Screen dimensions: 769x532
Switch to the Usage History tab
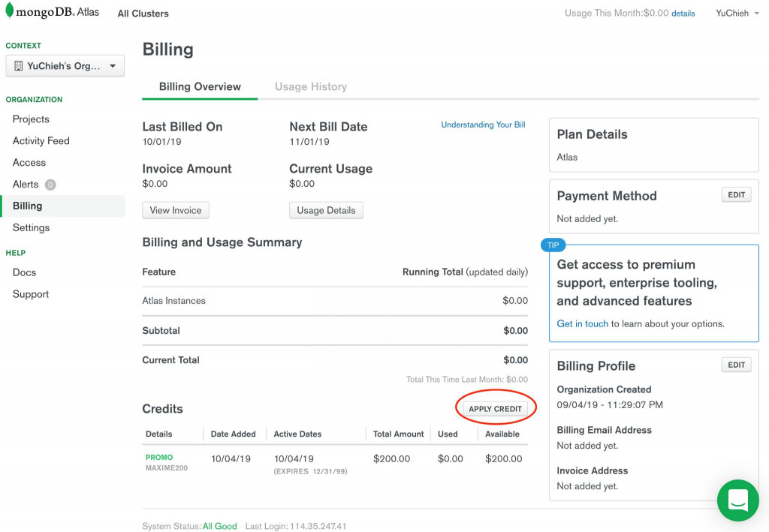[310, 87]
